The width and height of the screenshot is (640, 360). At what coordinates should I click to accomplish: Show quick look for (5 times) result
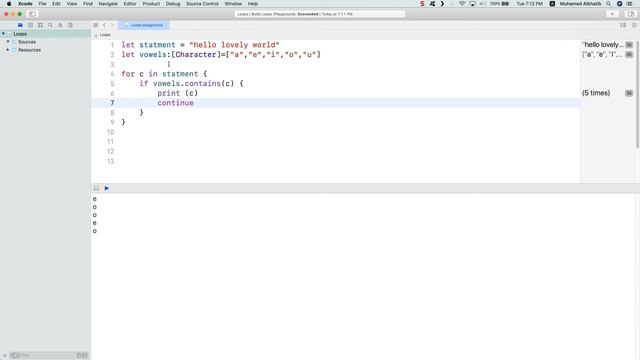[629, 93]
